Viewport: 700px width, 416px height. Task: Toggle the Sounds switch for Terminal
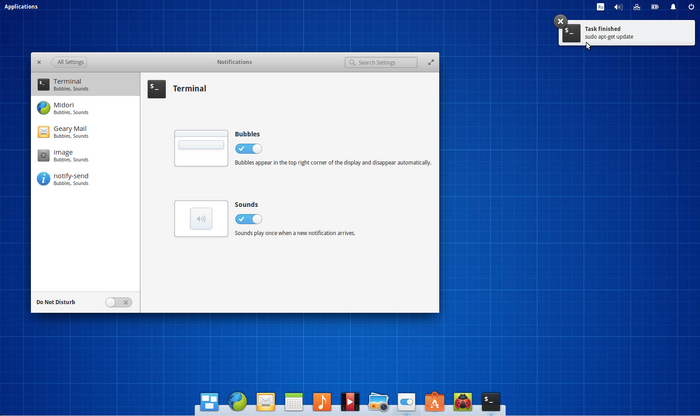click(248, 219)
